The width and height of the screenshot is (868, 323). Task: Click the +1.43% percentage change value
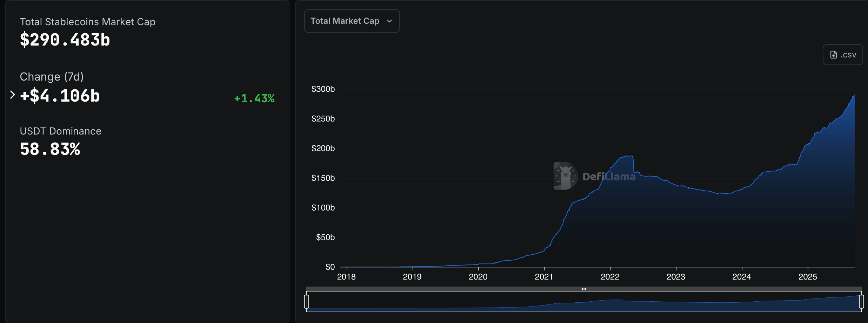(x=254, y=98)
